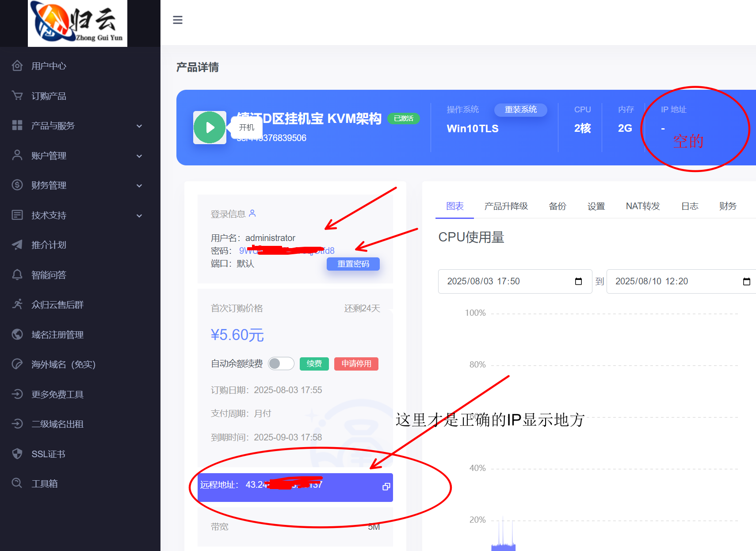Switch to the 产品升降级 tab

pyautogui.click(x=506, y=206)
